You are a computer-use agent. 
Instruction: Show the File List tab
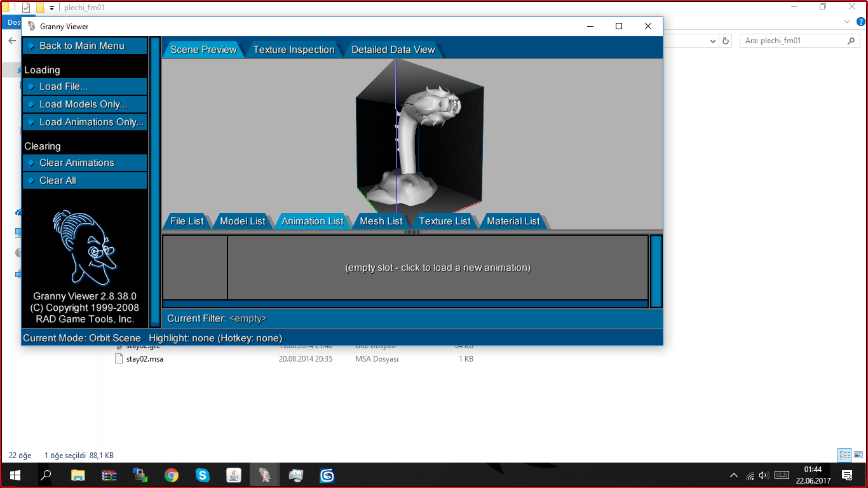click(x=187, y=221)
